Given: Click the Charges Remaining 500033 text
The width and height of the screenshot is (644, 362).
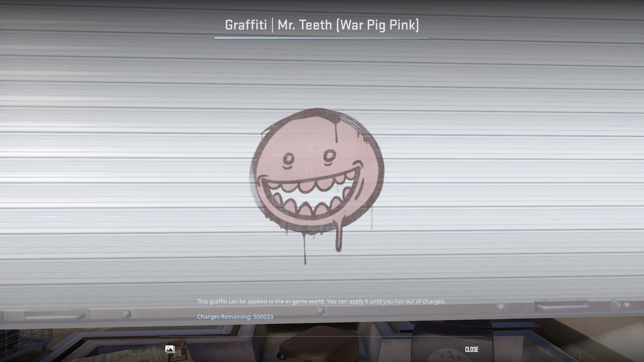Looking at the screenshot, I should click(235, 317).
